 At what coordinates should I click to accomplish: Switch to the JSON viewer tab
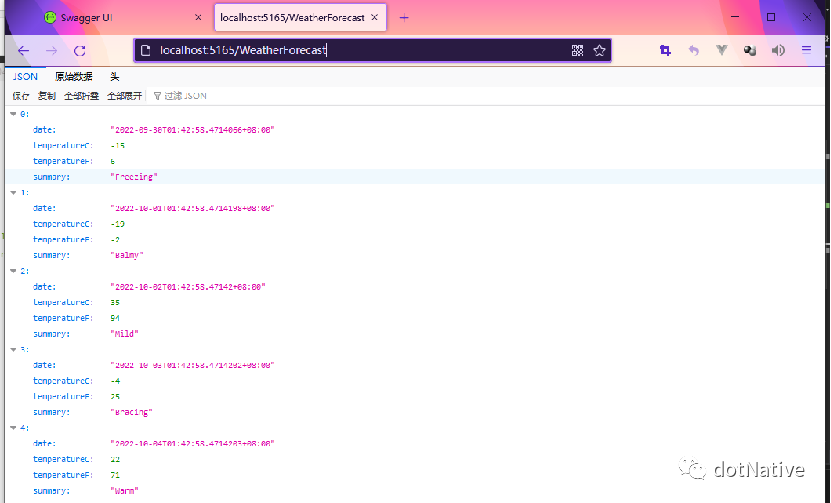click(25, 77)
